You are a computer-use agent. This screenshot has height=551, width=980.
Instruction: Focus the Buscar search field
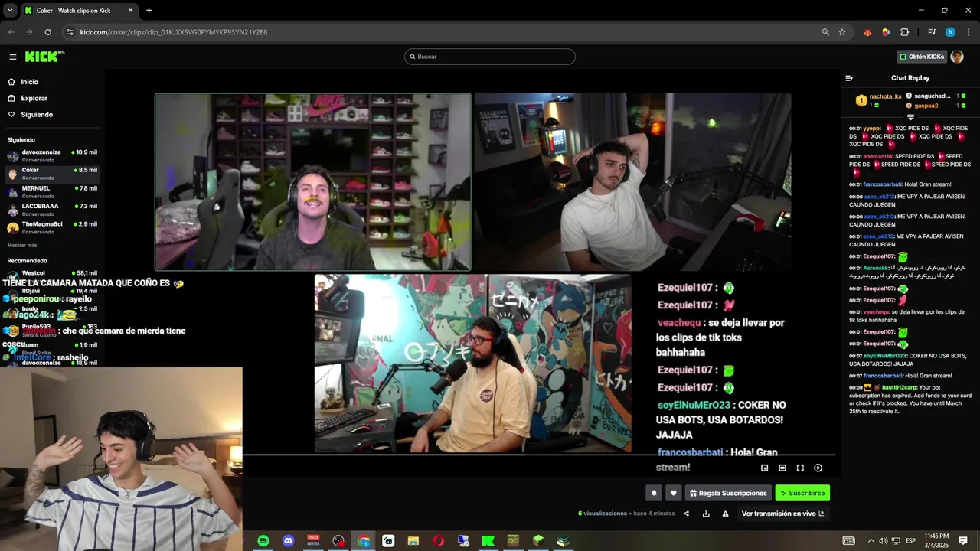pos(490,57)
